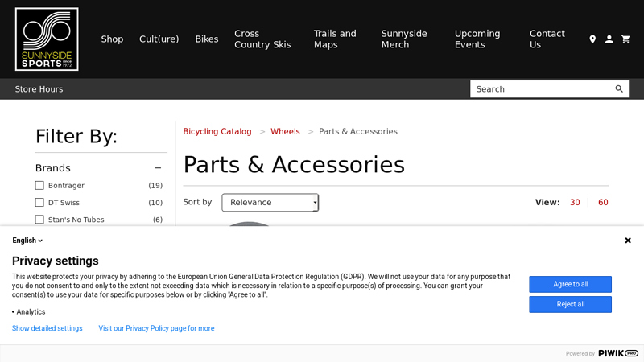Open the English language selector

[27, 241]
